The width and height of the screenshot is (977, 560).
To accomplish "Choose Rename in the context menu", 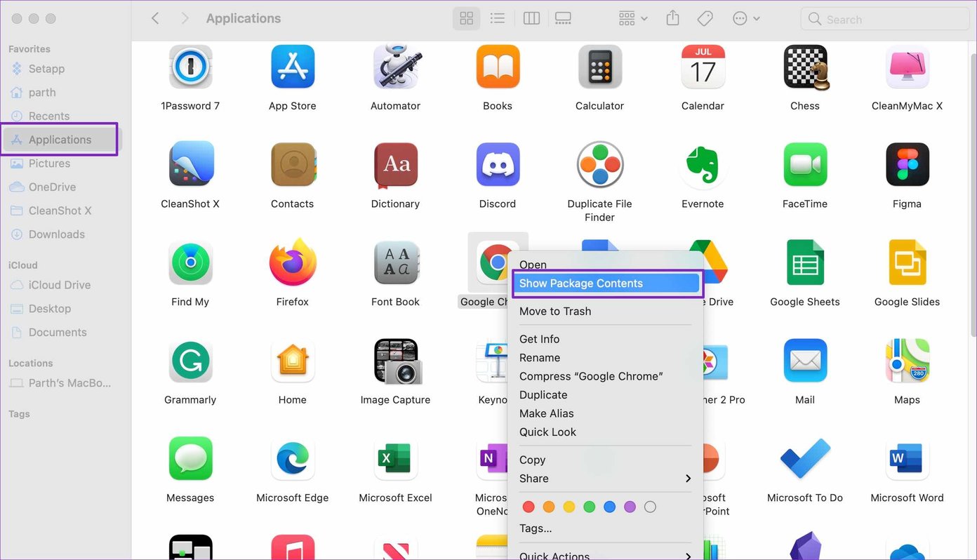I will coord(606,358).
